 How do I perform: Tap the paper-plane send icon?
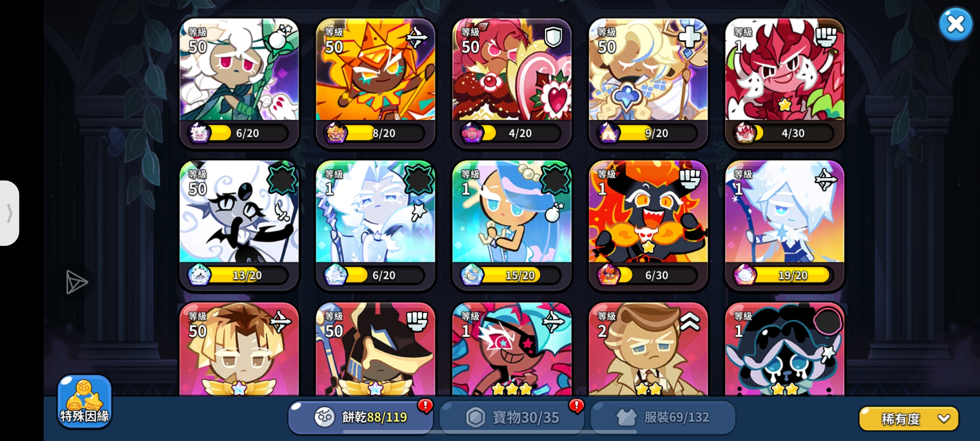pos(76,282)
